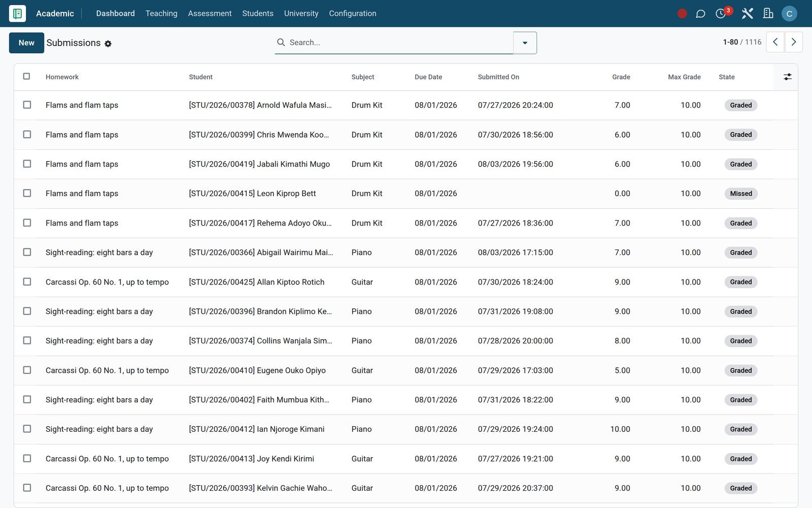Tick the checkbox for Allan Kiptoo Rotich

pyautogui.click(x=27, y=281)
